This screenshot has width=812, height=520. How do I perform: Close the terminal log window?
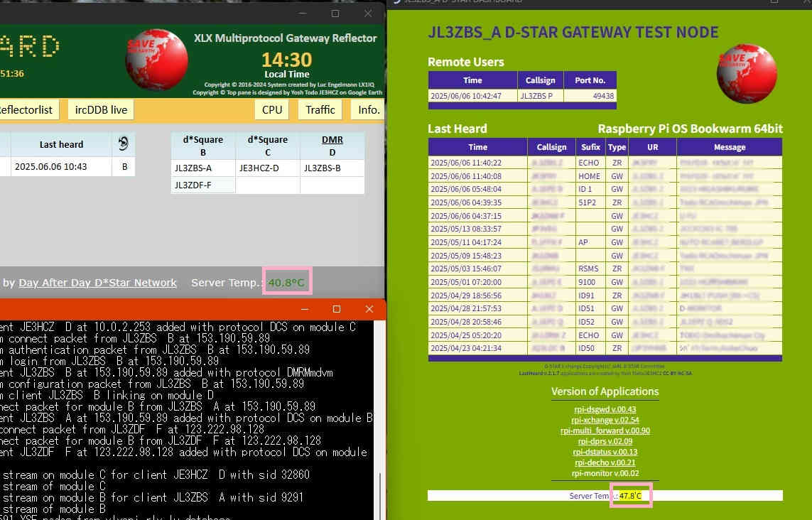tap(369, 309)
